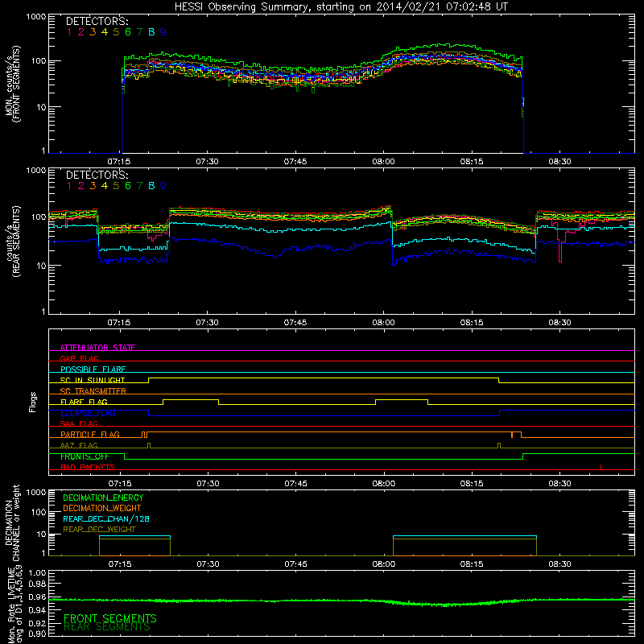Select detector 6 in rear segments legend
Screen dimensions: 644x644
tap(128, 186)
